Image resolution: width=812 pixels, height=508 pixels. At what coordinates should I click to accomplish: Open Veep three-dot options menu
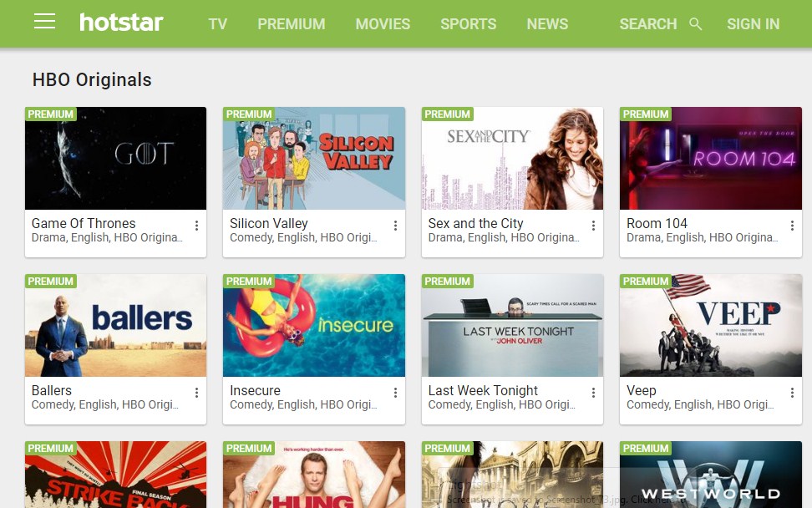(792, 393)
